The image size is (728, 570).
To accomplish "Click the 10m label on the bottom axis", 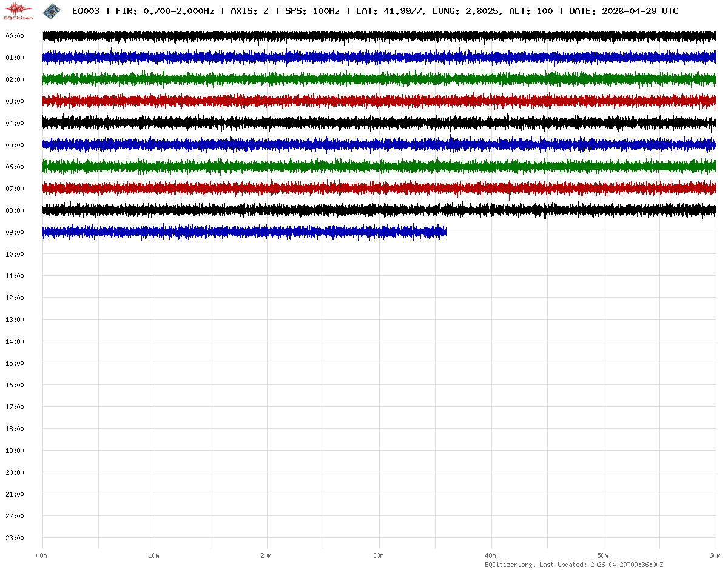I will (x=154, y=555).
